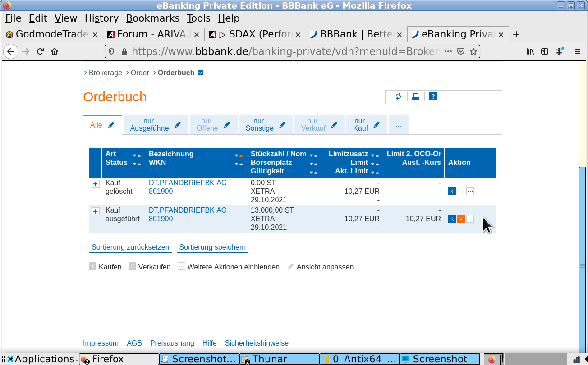Screen dimensions: 588x365
Task: Switch to the Forum - ARIVA browser tab
Action: [x=153, y=34]
